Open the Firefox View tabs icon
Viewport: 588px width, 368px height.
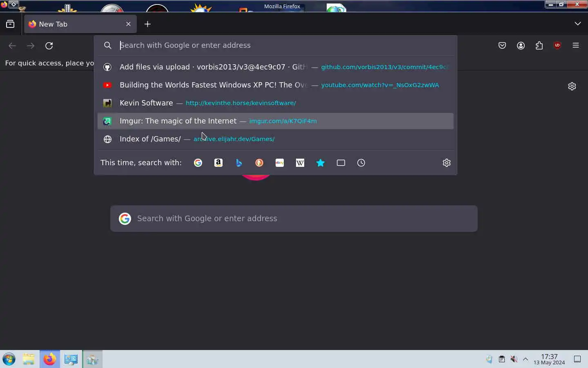(x=10, y=24)
